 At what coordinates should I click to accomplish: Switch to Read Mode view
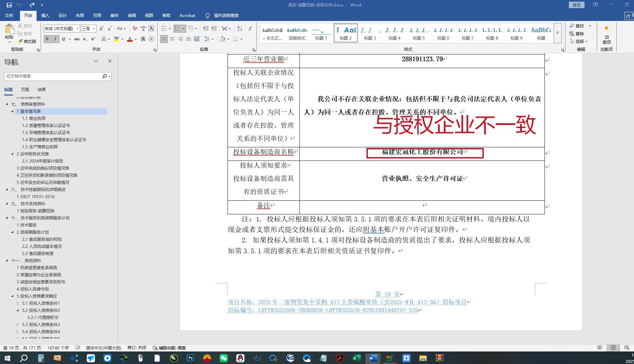[x=600, y=348]
